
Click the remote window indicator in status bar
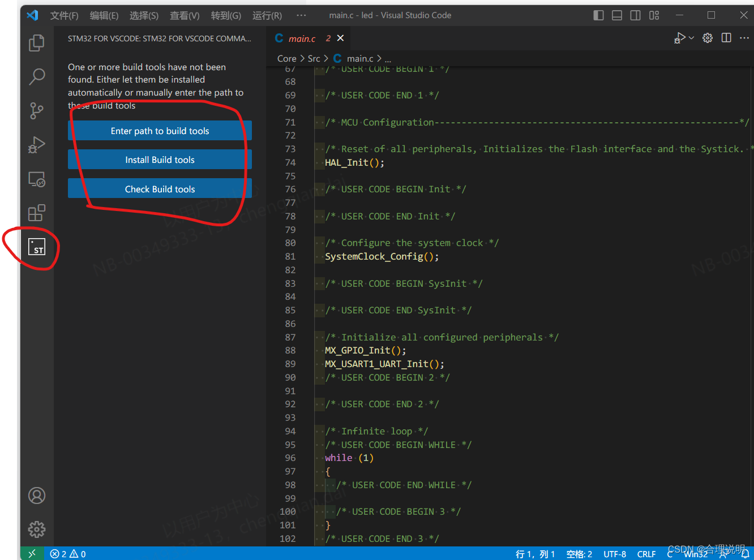pyautogui.click(x=32, y=554)
